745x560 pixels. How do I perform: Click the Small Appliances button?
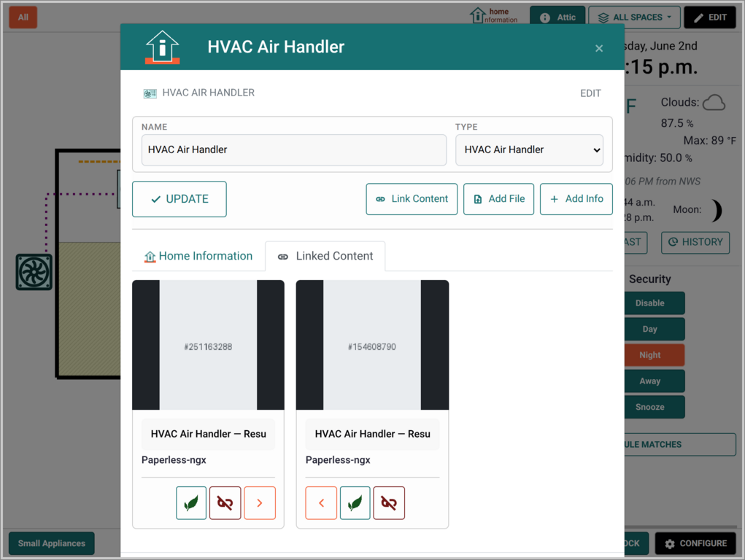pyautogui.click(x=51, y=543)
